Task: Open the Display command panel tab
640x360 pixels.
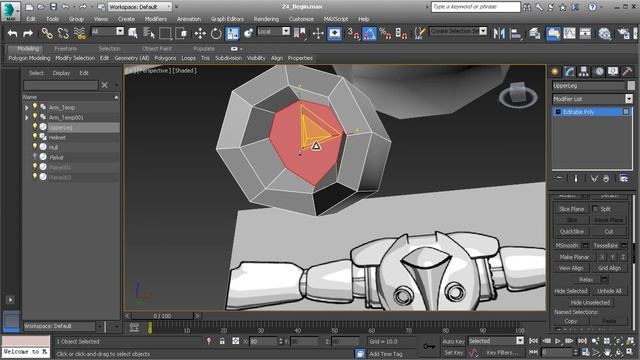Action: 613,72
